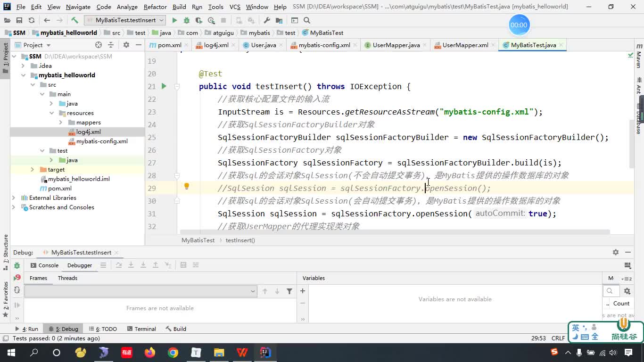The image size is (644, 362).
Task: Toggle the Favorites tool window stripe button
Action: tap(5, 300)
